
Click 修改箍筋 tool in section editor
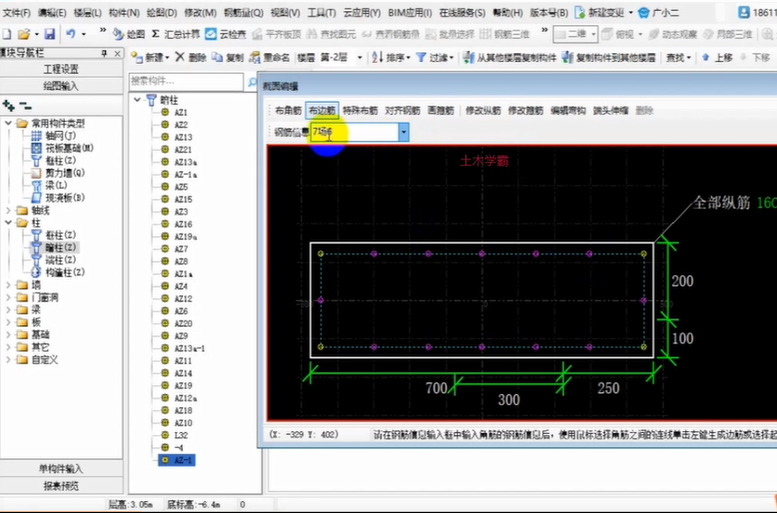(x=526, y=111)
